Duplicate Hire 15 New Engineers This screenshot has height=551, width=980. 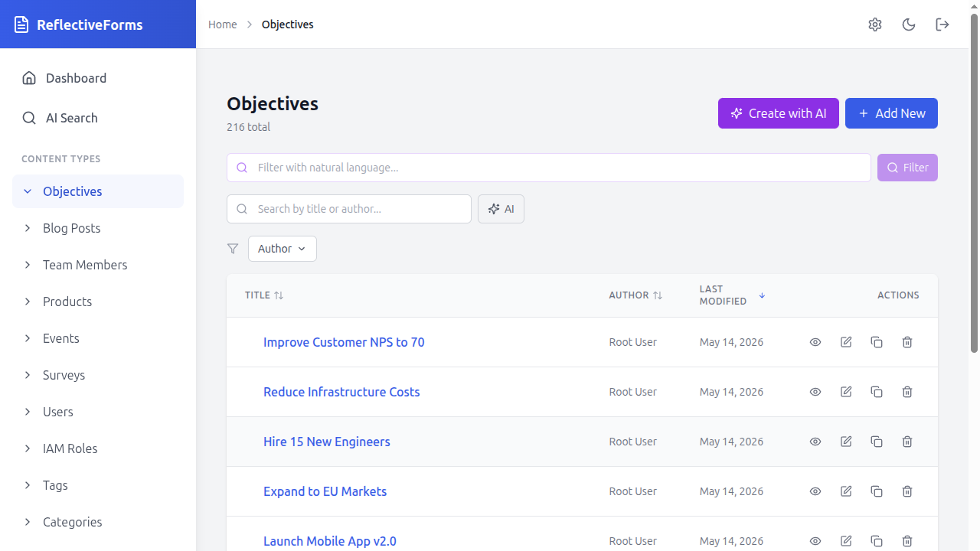(x=877, y=442)
